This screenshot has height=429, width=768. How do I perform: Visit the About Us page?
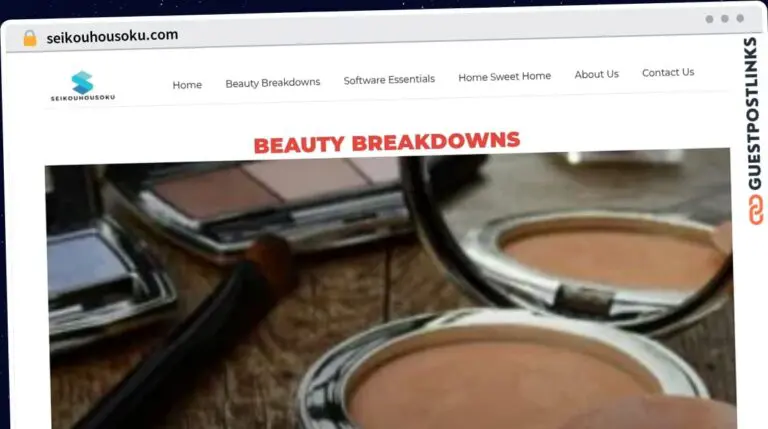(x=597, y=74)
